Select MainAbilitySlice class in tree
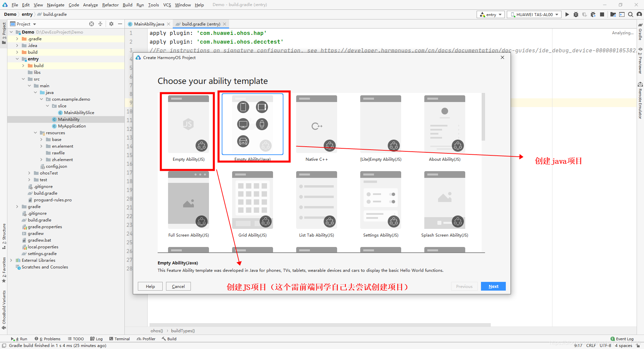Image resolution: width=644 pixels, height=349 pixels. point(76,113)
